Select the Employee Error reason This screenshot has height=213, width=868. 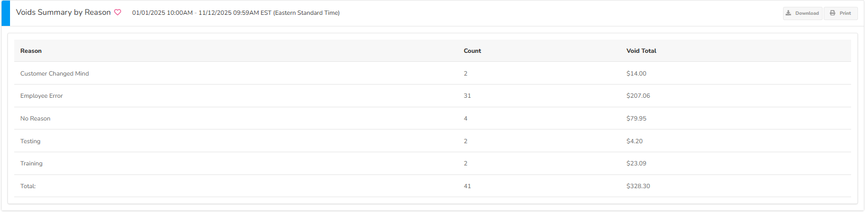pyautogui.click(x=42, y=96)
